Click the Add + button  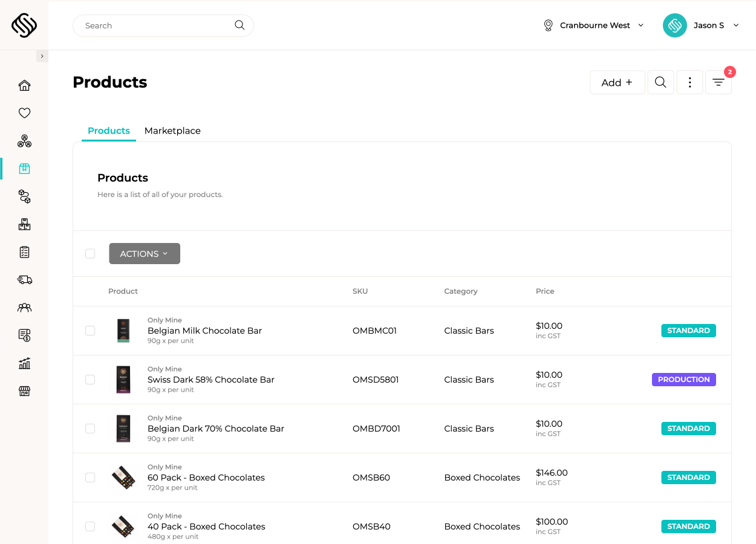tap(617, 82)
